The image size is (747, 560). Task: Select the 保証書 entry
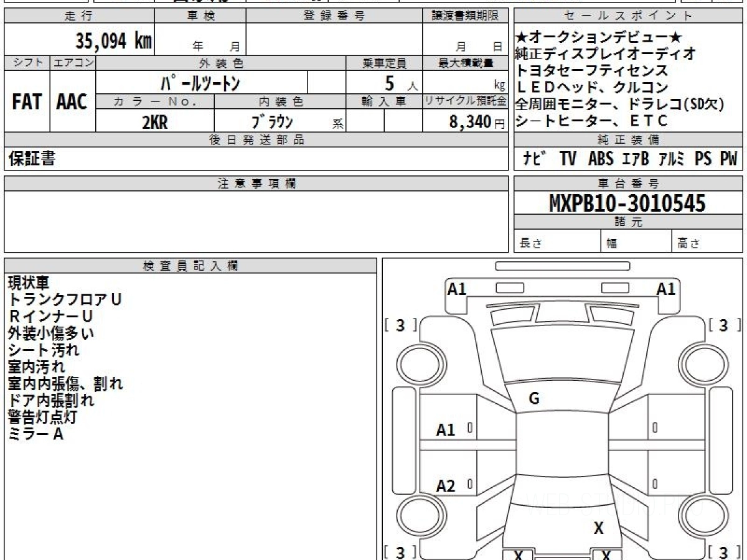[32, 159]
